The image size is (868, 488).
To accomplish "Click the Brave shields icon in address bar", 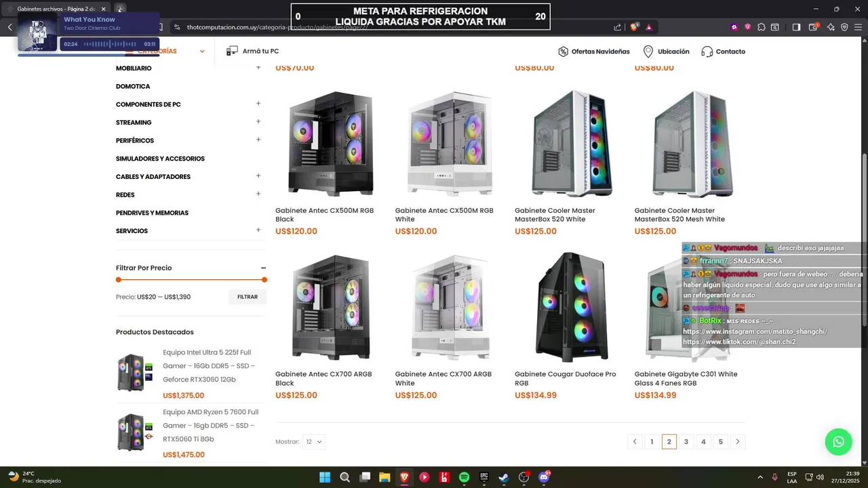I will point(635,27).
